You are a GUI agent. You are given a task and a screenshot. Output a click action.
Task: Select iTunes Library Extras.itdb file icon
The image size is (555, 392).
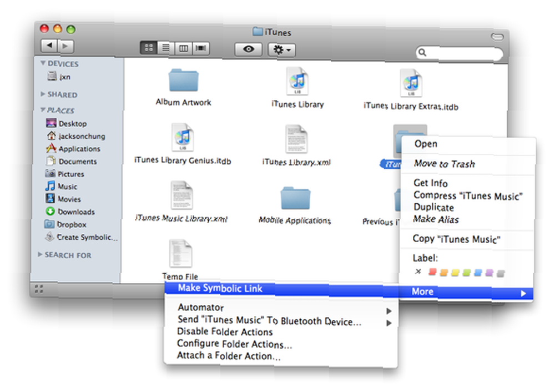411,83
